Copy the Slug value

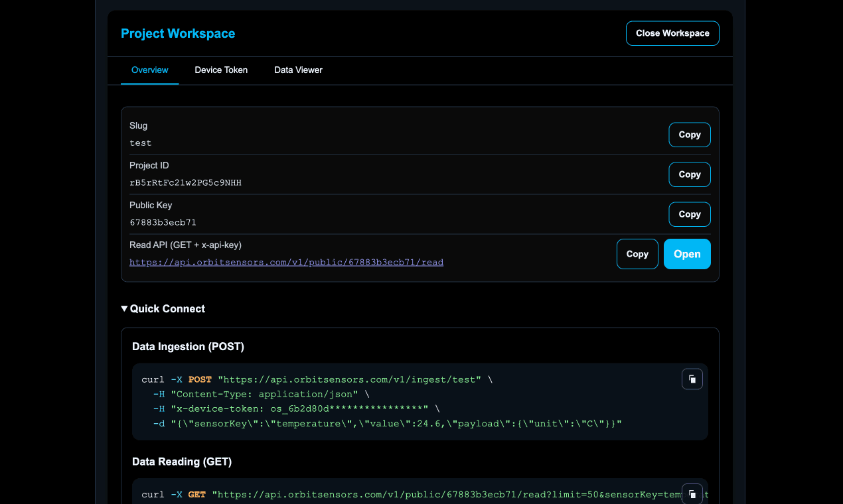coord(689,135)
